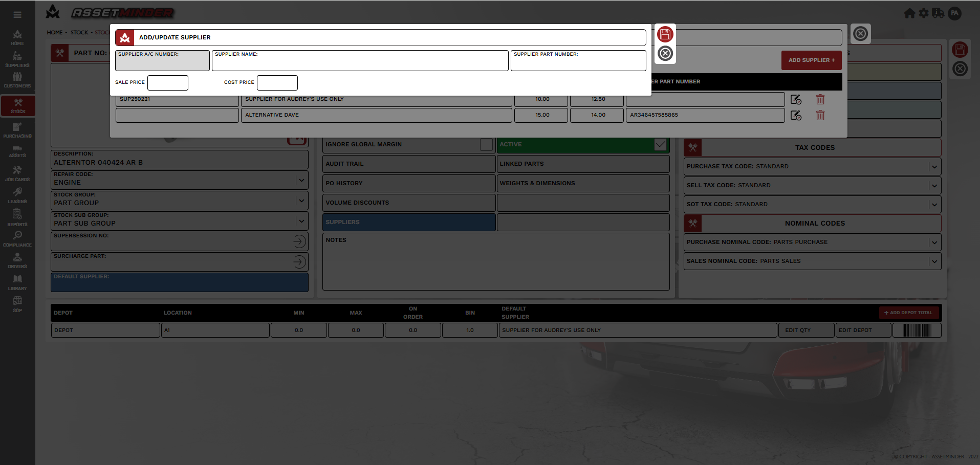Expand the Sales Nominal Code dropdown

(x=934, y=261)
